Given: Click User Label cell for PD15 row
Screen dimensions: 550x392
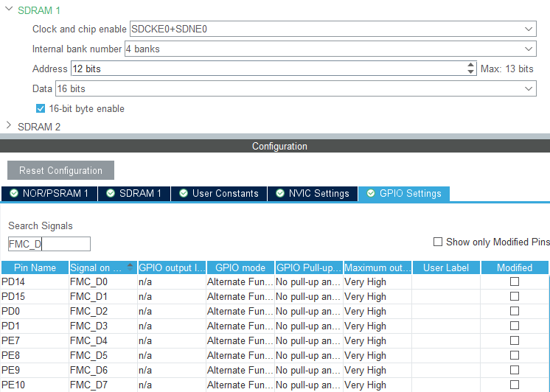Looking at the screenshot, I should (446, 296).
